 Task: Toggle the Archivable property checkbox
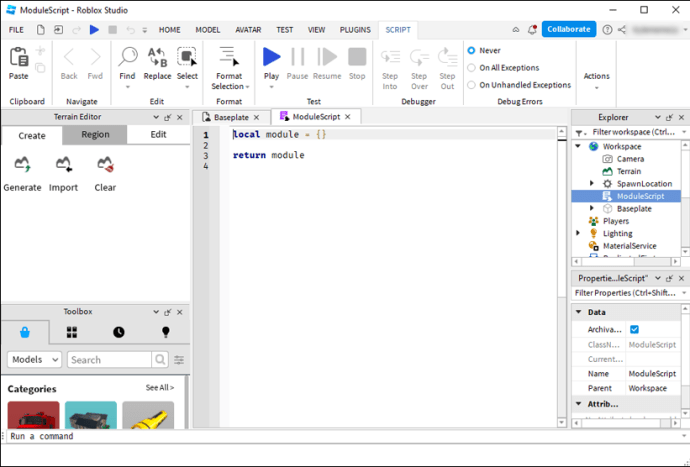[634, 329]
